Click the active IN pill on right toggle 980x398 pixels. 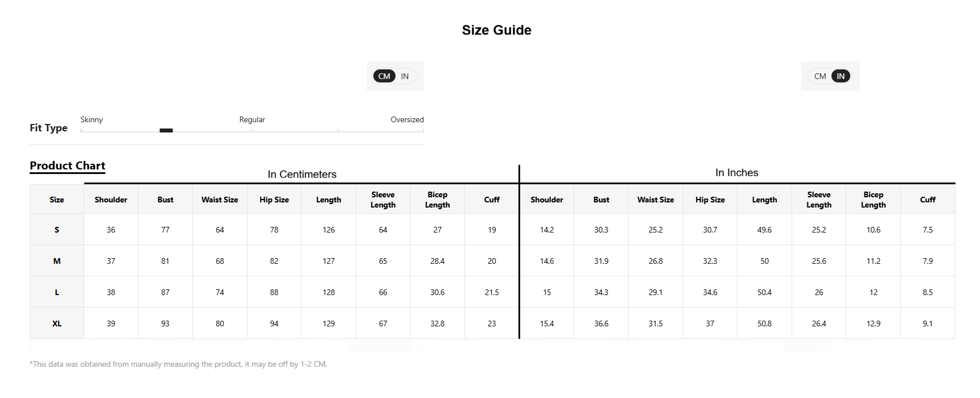pyautogui.click(x=841, y=76)
